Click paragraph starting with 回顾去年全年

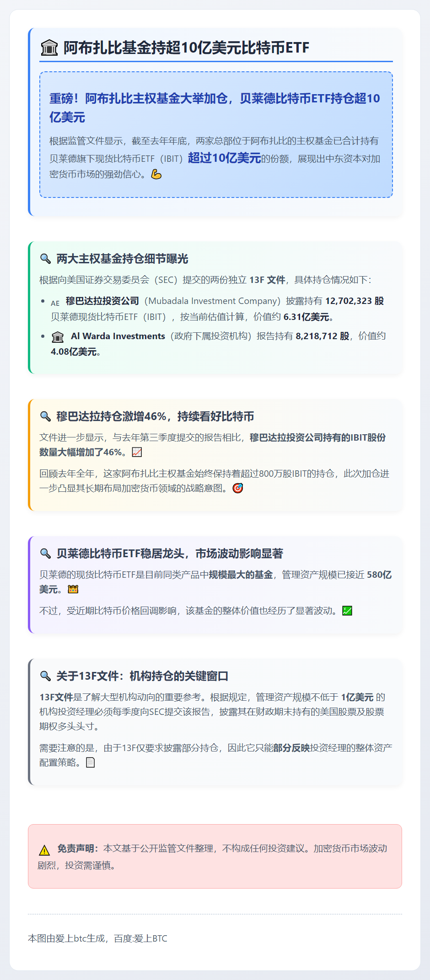click(x=215, y=481)
